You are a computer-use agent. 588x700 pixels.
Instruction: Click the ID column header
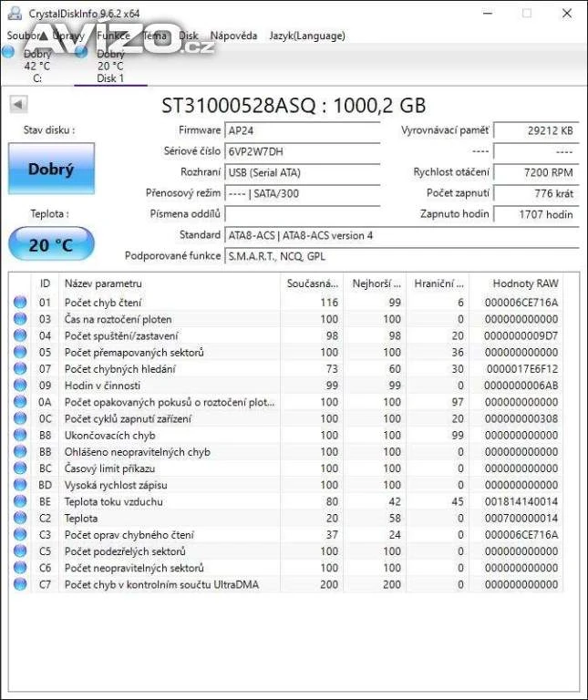tap(45, 283)
